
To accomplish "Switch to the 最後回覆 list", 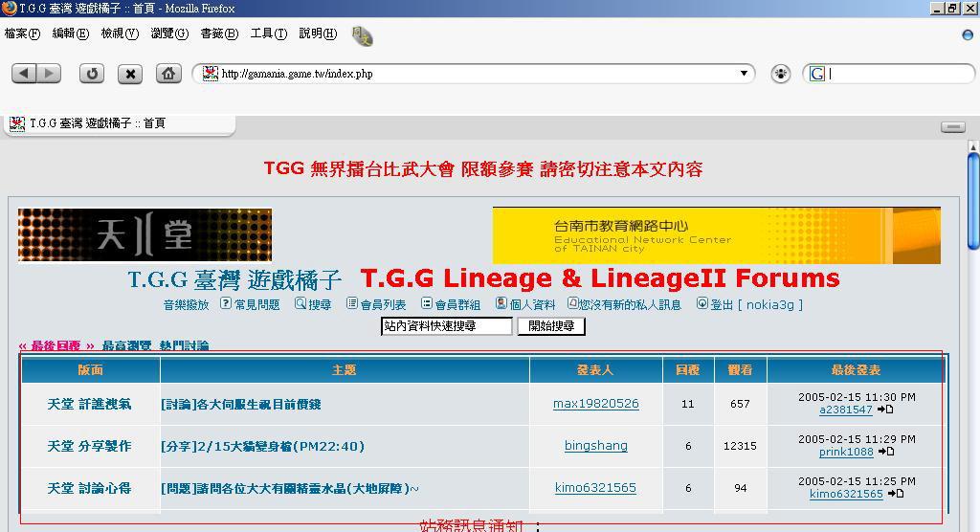I will click(56, 345).
